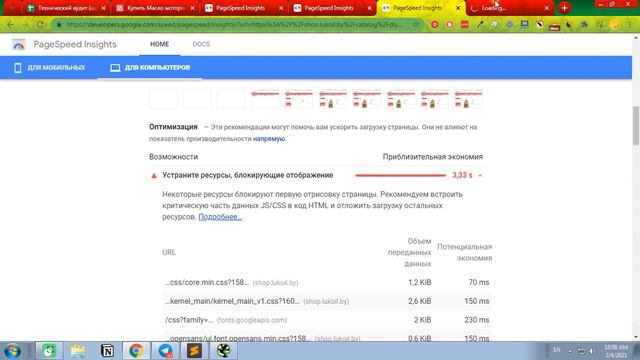Select the Для компьютеров results tab

150,67
